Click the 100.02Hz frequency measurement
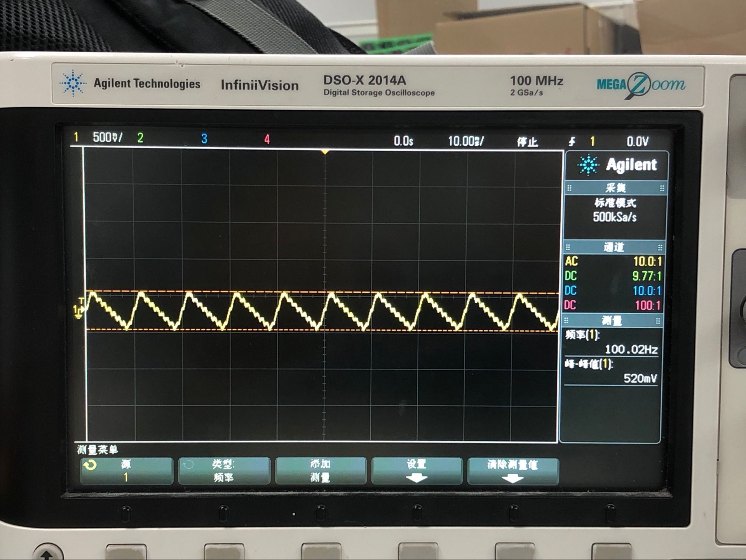 click(631, 349)
